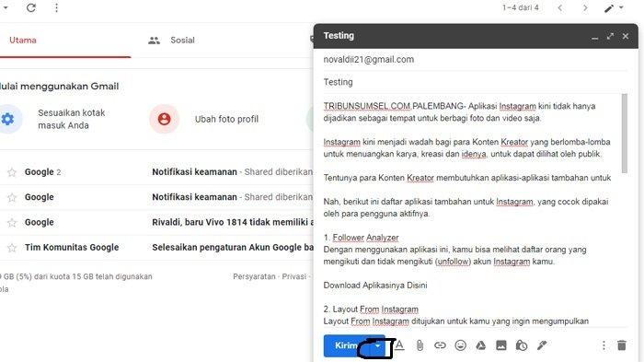The height and width of the screenshot is (362, 644).
Task: Click the Sosial people icon
Action: tap(154, 41)
